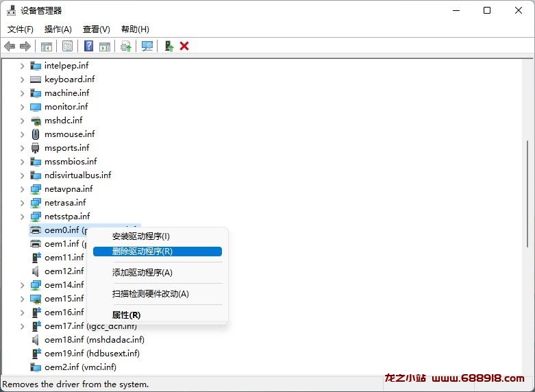
Task: Click the blue question mark help icon
Action: [88, 46]
